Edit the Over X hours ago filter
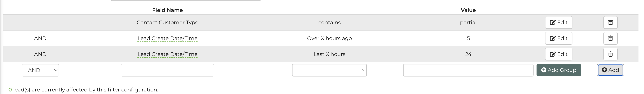644x94 pixels. 558,38
